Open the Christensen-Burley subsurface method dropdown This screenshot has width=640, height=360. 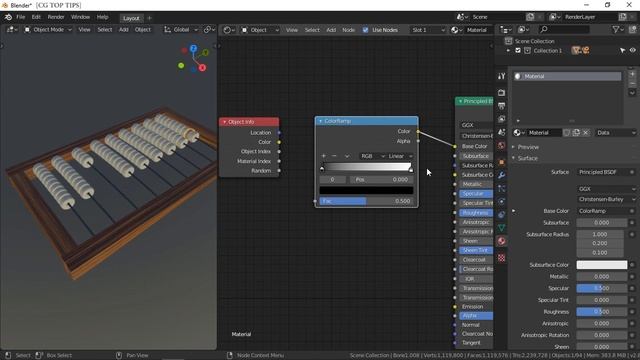click(x=607, y=200)
